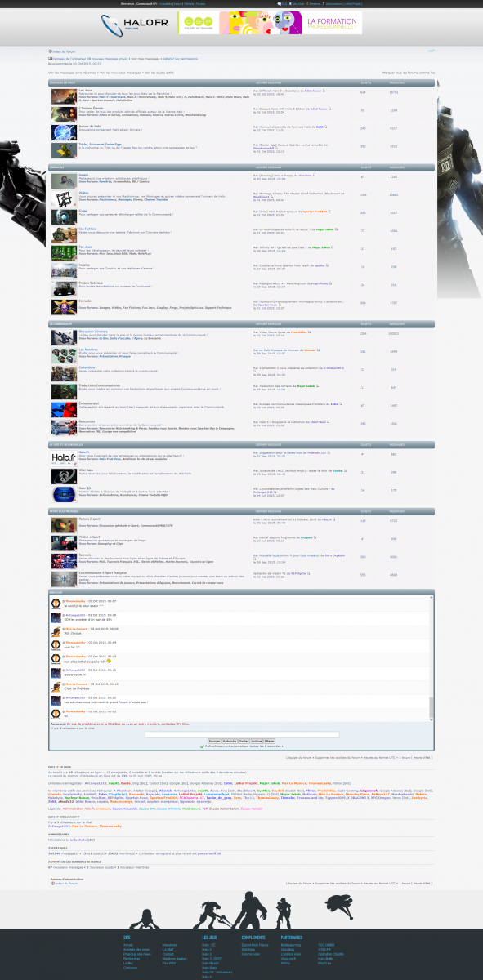Click the Halo.fr section forum icon
The image size is (483, 980).
pos(65,457)
